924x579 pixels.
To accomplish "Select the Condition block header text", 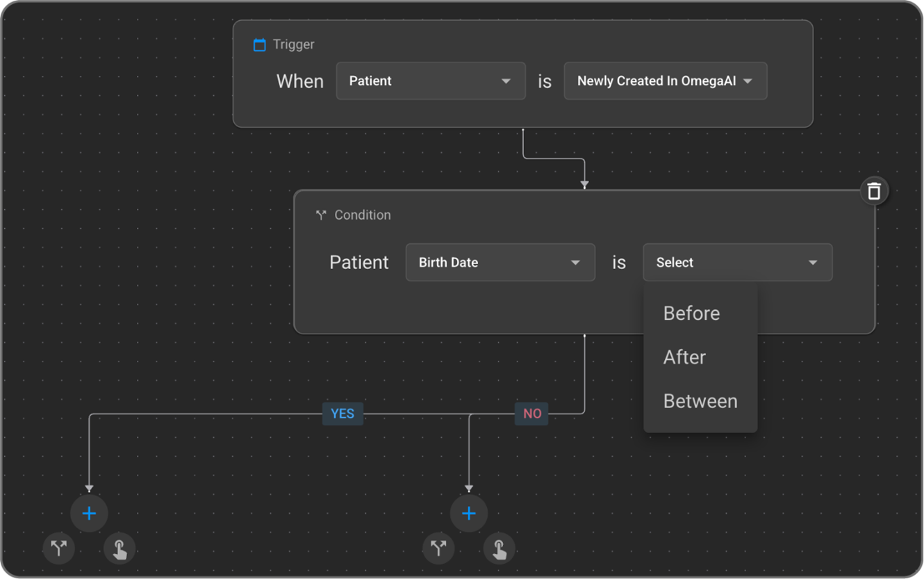I will [363, 215].
